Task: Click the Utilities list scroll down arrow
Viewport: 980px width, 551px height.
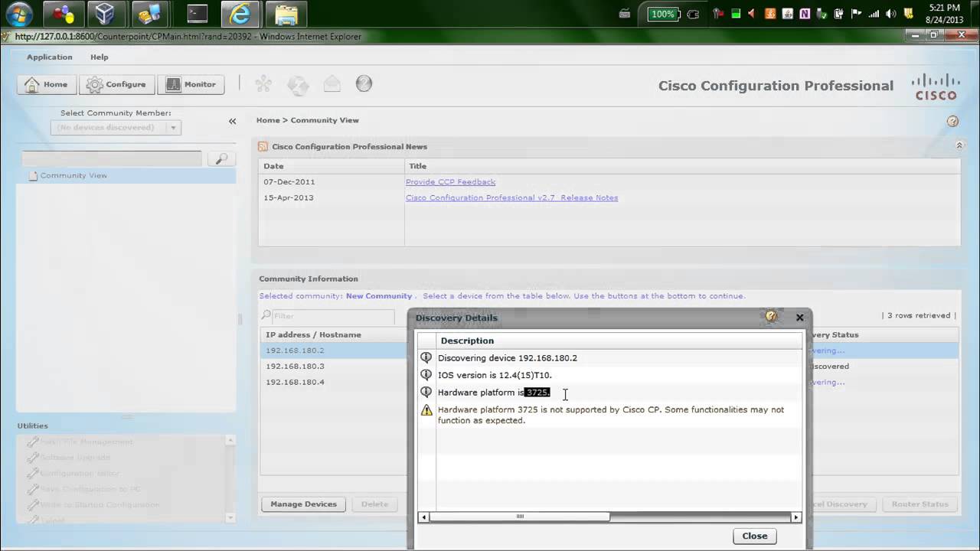Action: (x=230, y=517)
